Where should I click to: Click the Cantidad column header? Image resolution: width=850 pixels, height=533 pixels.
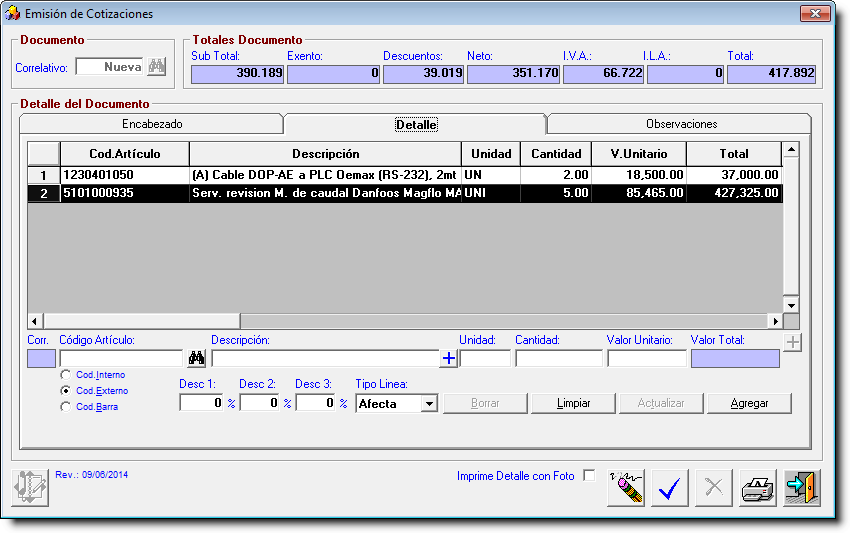click(556, 154)
